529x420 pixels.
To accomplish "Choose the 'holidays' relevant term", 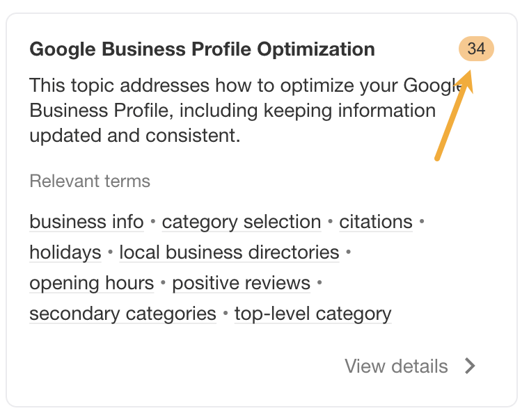I will click(65, 252).
